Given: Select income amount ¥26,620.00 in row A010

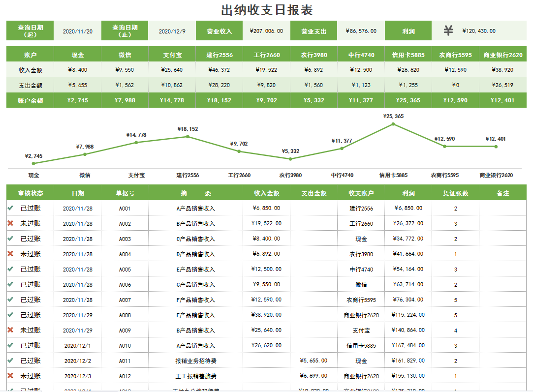Looking at the screenshot, I should [x=267, y=345].
